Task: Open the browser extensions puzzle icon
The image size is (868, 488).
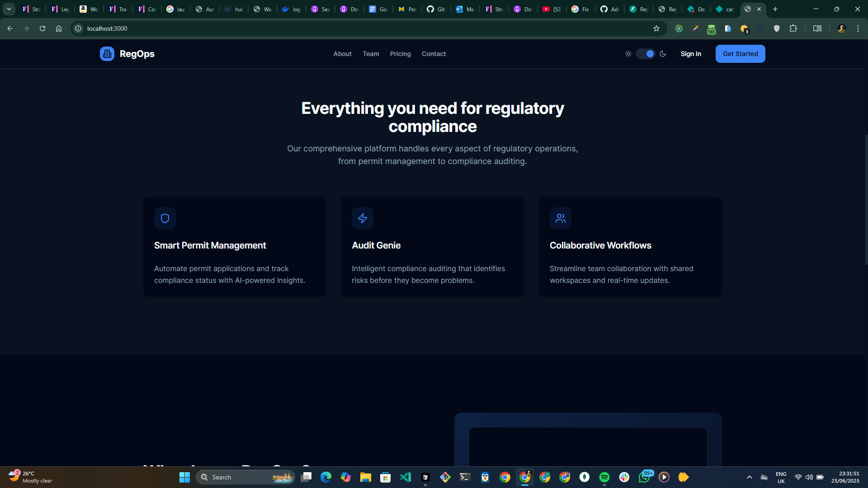Action: click(x=793, y=28)
